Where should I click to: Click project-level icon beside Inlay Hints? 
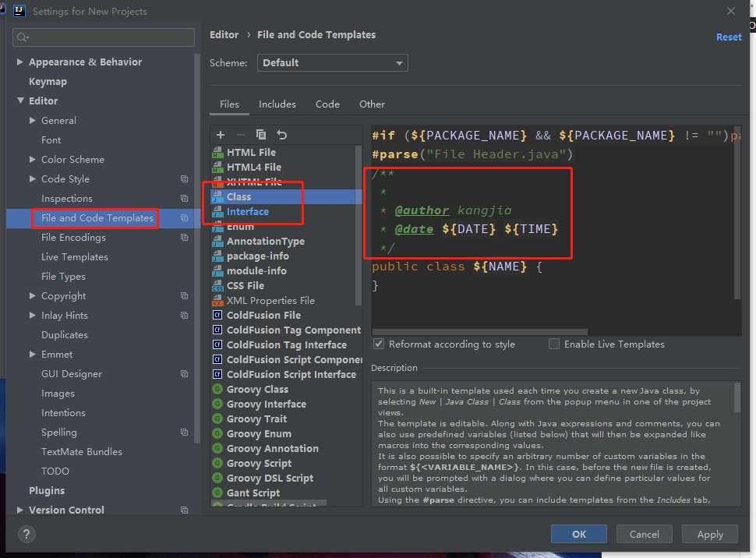point(184,315)
